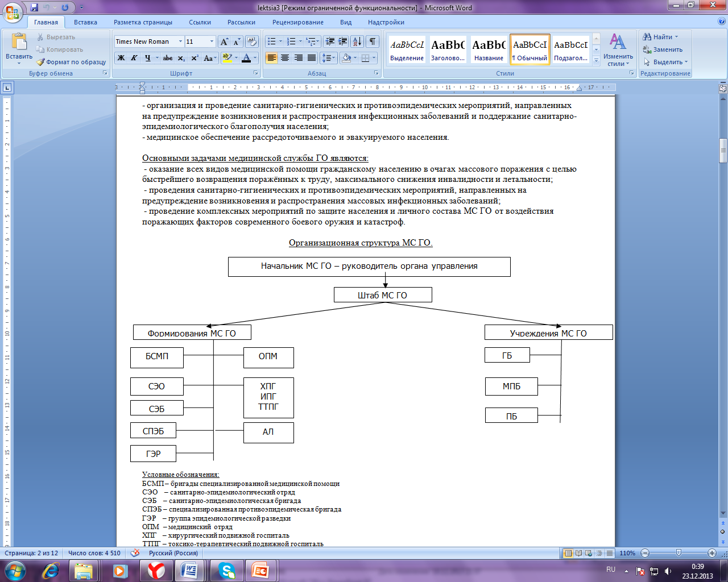The width and height of the screenshot is (728, 582).
Task: Apply Название style
Action: [489, 49]
